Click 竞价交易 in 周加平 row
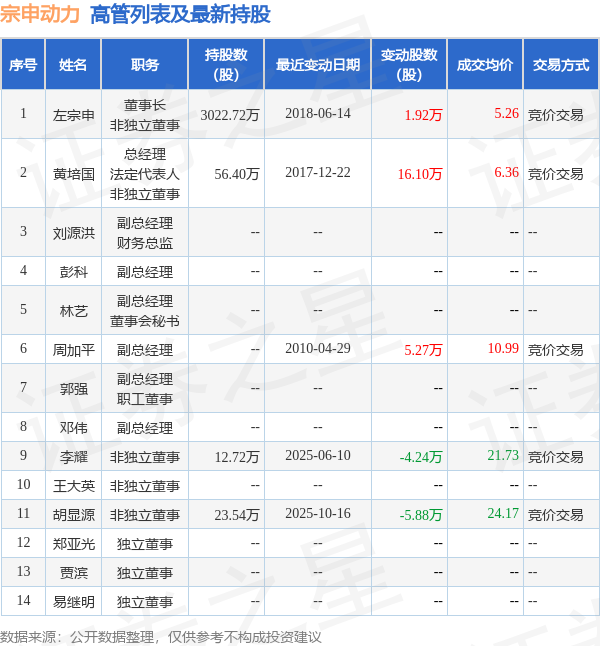 click(x=555, y=350)
